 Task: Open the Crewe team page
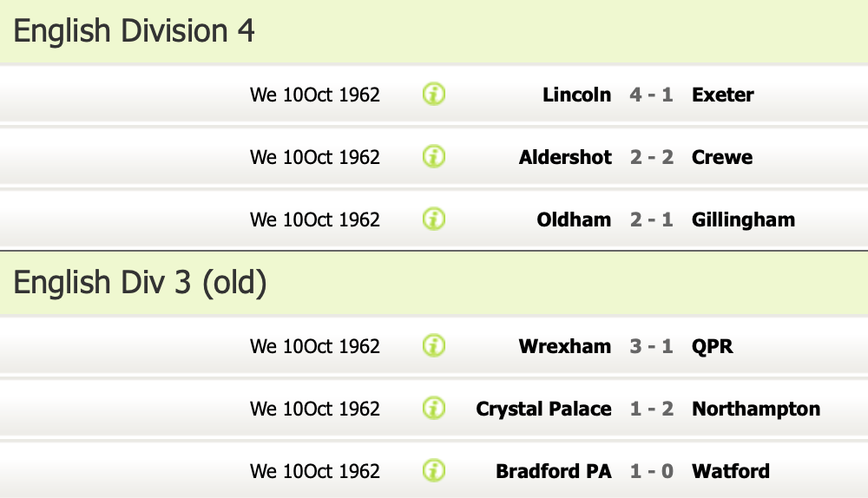[721, 157]
